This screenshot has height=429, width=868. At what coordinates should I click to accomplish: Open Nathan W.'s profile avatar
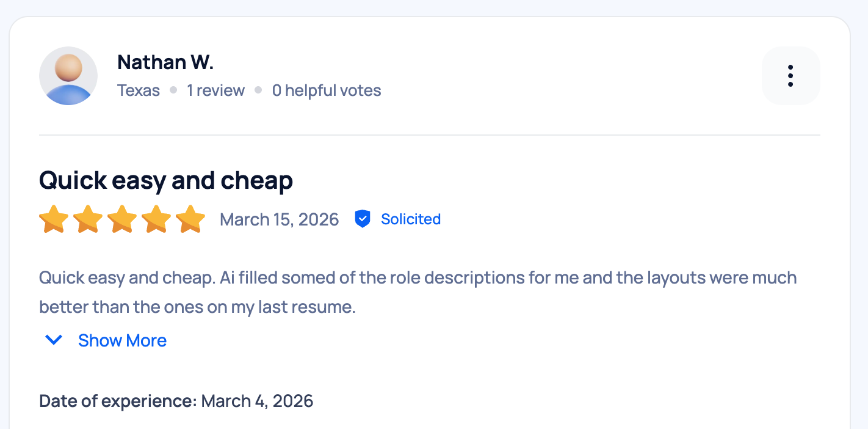point(68,75)
